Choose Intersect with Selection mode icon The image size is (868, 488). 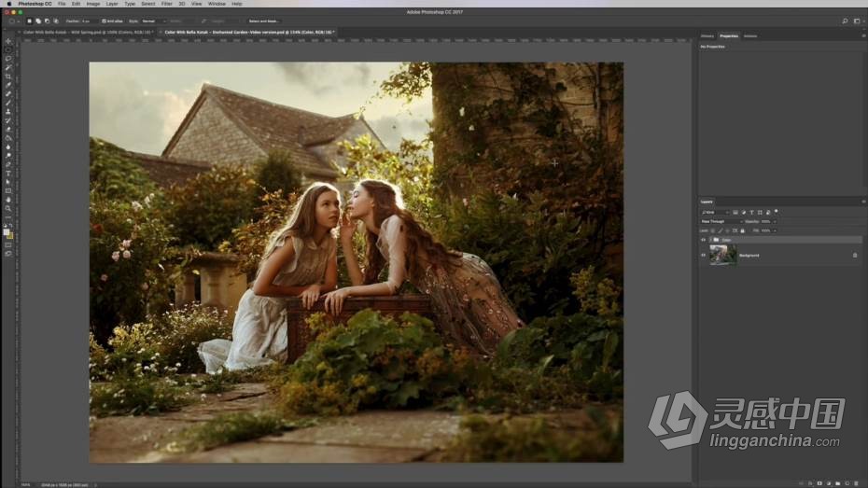[56, 21]
